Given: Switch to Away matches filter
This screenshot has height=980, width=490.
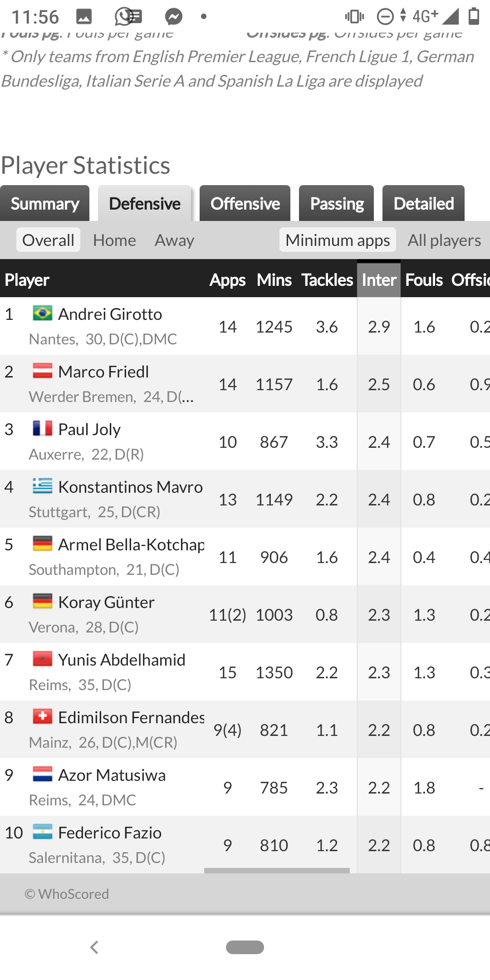Looking at the screenshot, I should click(x=174, y=240).
